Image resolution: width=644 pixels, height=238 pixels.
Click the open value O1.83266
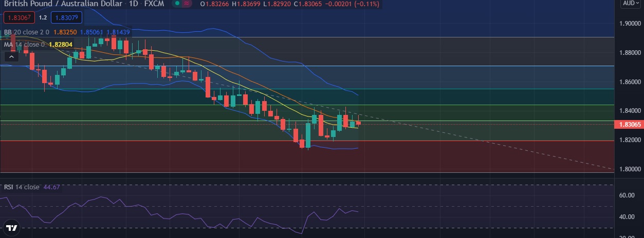tap(215, 4)
